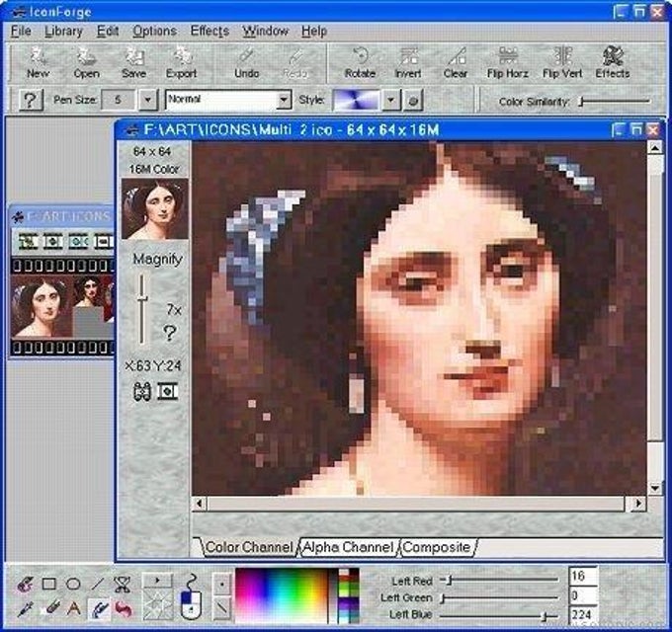Click the Left Red value field showing 16

[583, 576]
